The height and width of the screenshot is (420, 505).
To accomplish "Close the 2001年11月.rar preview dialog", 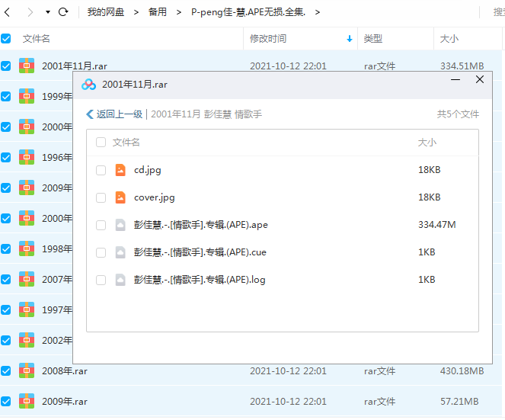I will pos(479,79).
